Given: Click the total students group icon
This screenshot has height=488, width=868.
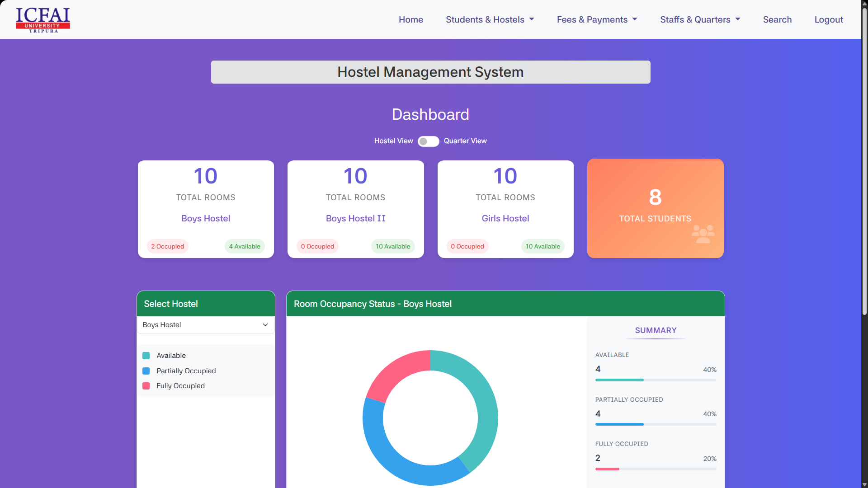Looking at the screenshot, I should [703, 234].
